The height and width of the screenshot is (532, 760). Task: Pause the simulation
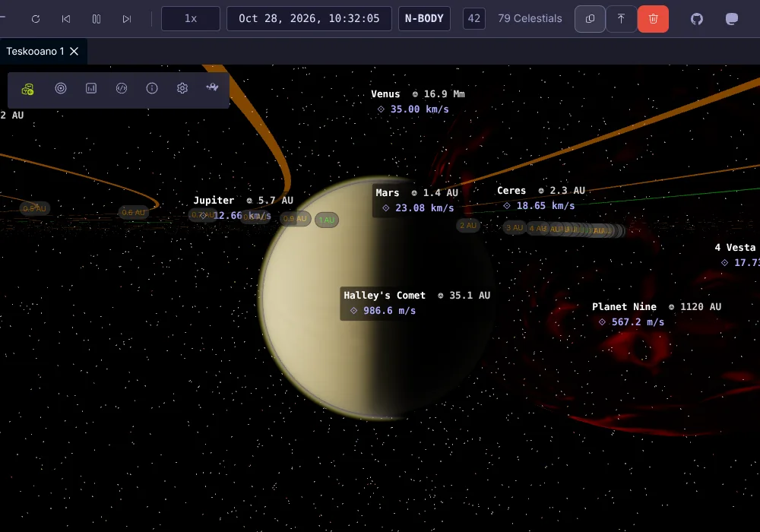pyautogui.click(x=97, y=19)
